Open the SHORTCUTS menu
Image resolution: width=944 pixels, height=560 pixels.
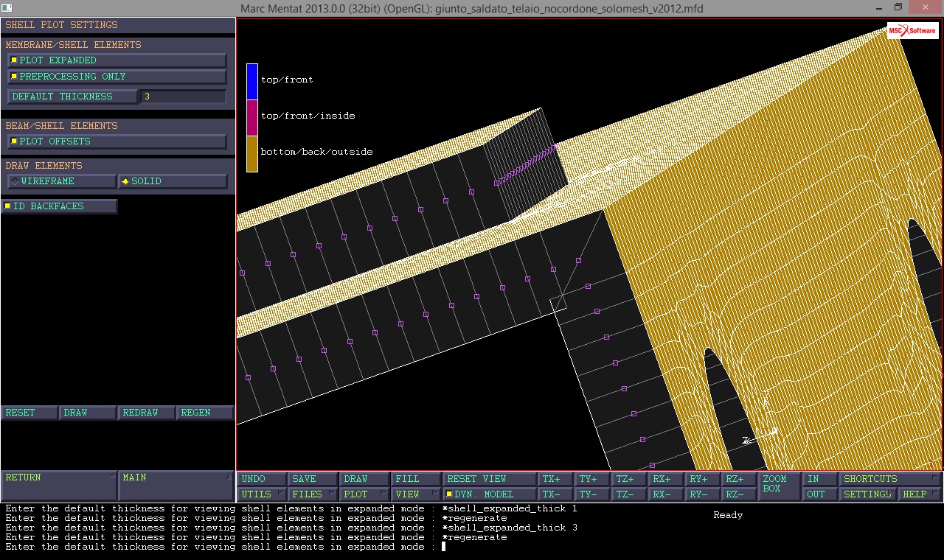[891, 479]
